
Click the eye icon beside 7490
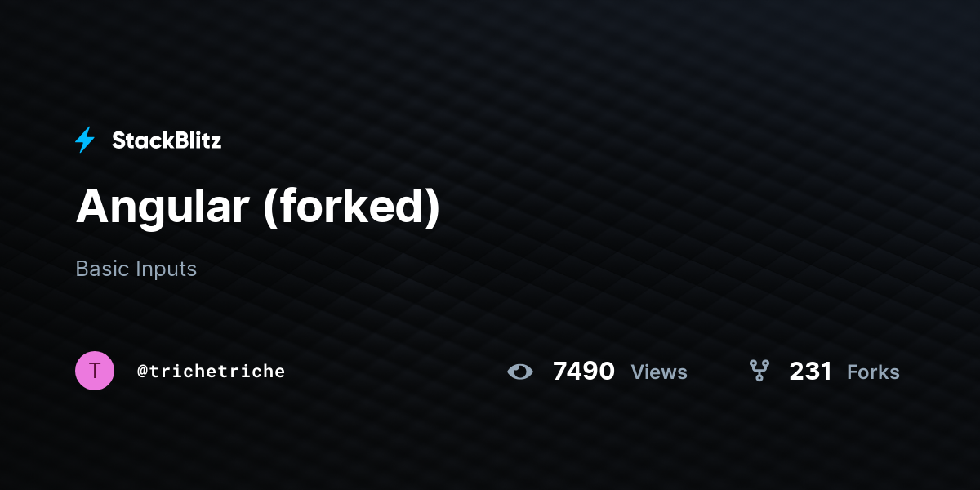coord(520,372)
